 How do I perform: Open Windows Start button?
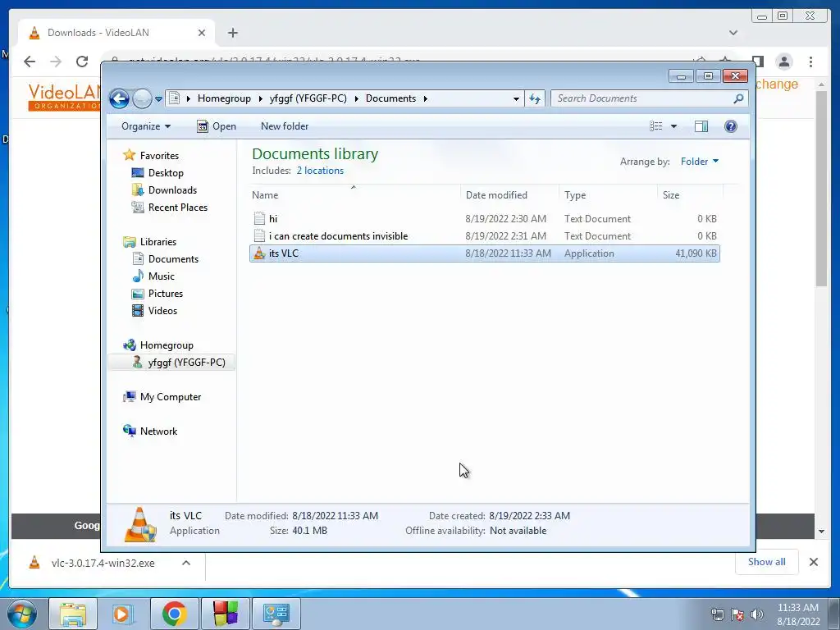(x=22, y=614)
